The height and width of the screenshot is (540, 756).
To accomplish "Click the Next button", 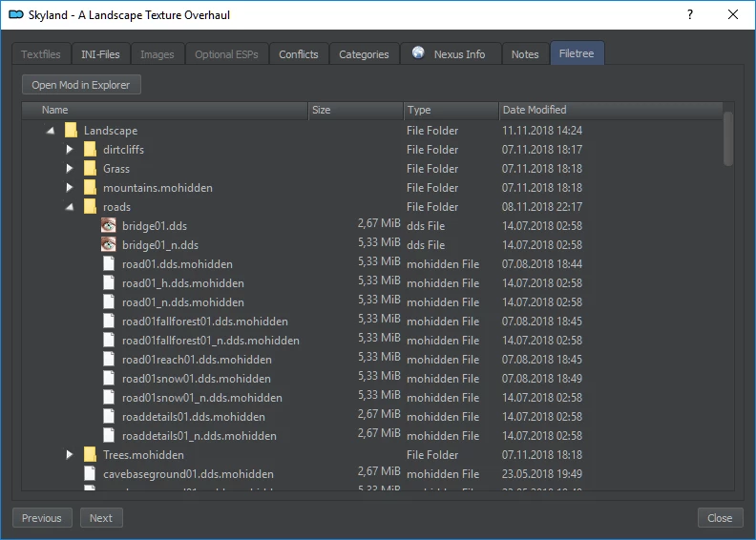I will click(x=101, y=518).
